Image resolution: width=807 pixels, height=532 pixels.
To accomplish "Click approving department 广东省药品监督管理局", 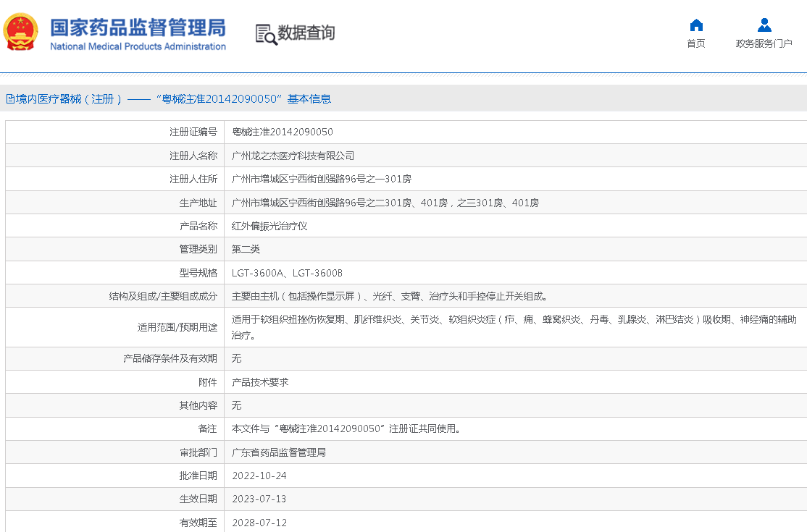I will click(x=278, y=452).
